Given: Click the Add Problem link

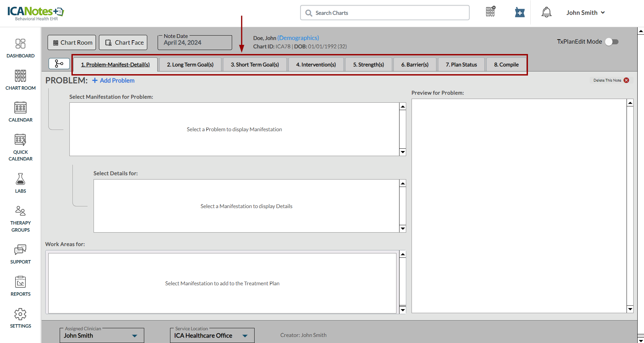Looking at the screenshot, I should tap(113, 81).
